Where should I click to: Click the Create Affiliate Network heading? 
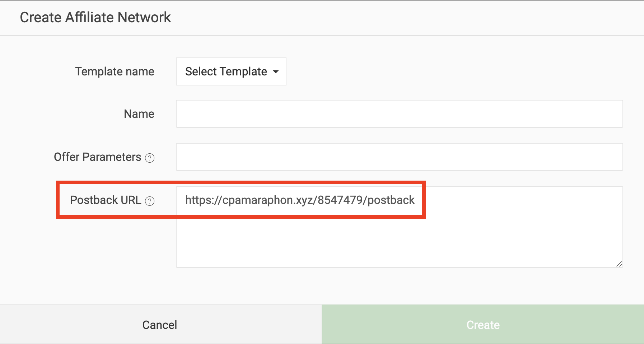[x=95, y=17]
